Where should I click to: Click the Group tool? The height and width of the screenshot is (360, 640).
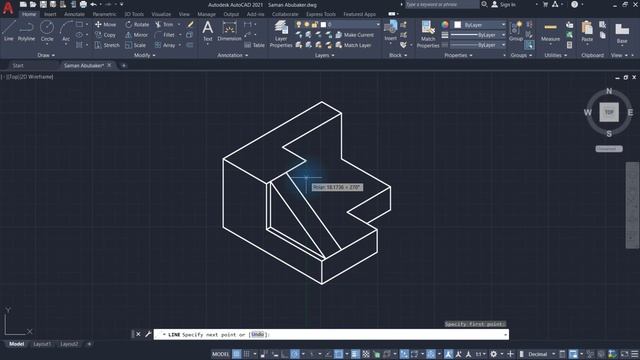(x=516, y=31)
